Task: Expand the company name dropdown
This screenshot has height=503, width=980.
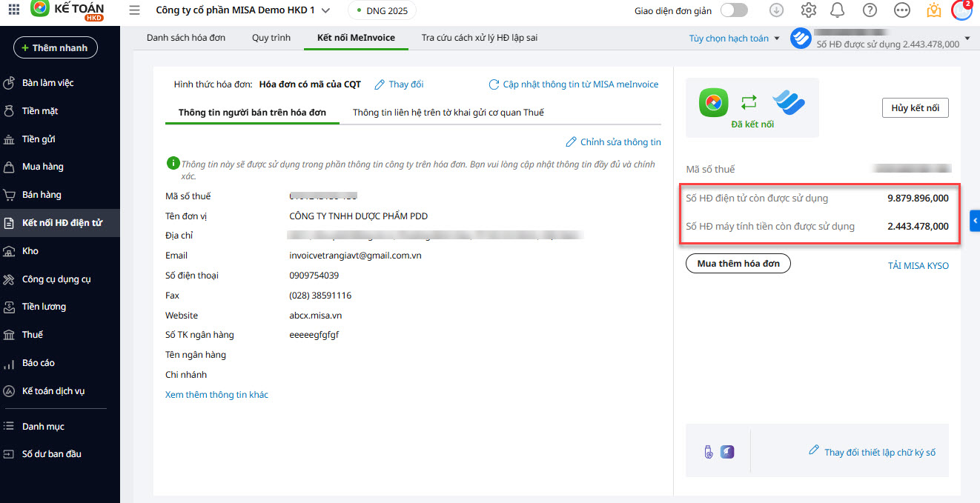Action: [x=325, y=10]
